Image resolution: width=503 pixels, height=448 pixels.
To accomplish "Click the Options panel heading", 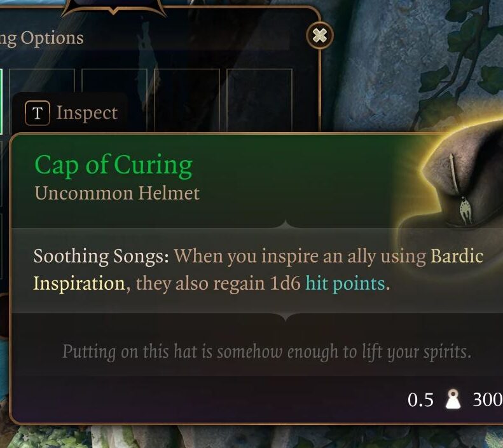I will (42, 39).
